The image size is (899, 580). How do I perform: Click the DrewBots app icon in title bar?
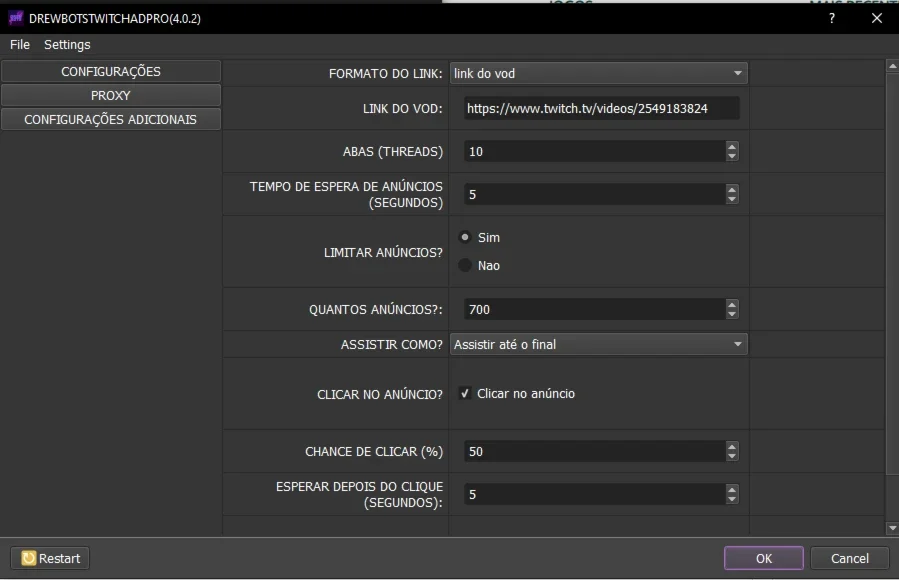[x=15, y=18]
